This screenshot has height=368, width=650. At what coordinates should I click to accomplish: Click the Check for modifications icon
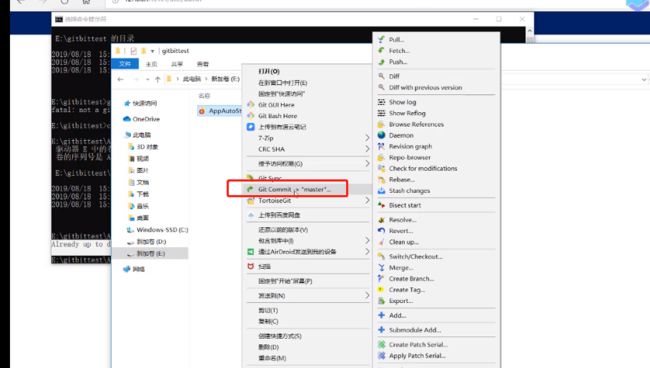click(x=381, y=168)
